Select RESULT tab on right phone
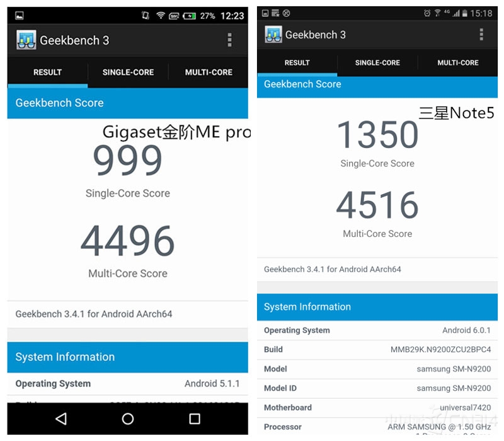The image size is (504, 441). pos(297,62)
